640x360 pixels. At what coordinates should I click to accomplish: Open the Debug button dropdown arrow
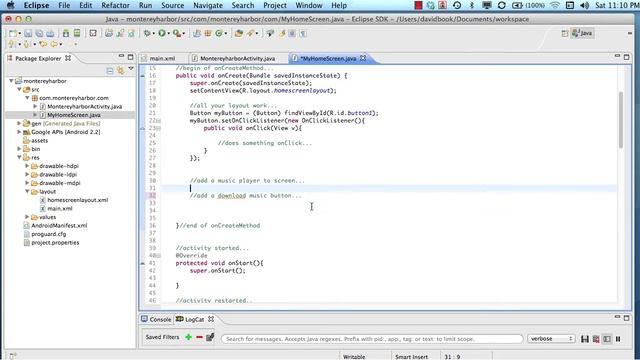(x=153, y=34)
